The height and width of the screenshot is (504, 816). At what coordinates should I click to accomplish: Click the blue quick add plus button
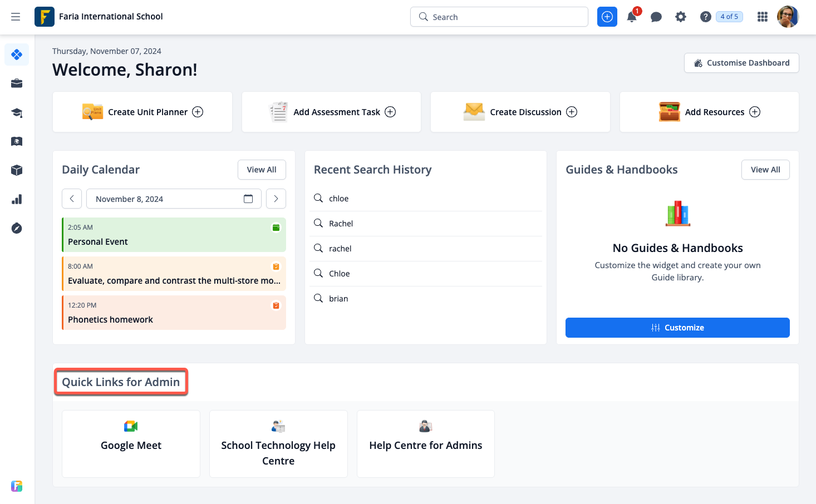coord(607,17)
